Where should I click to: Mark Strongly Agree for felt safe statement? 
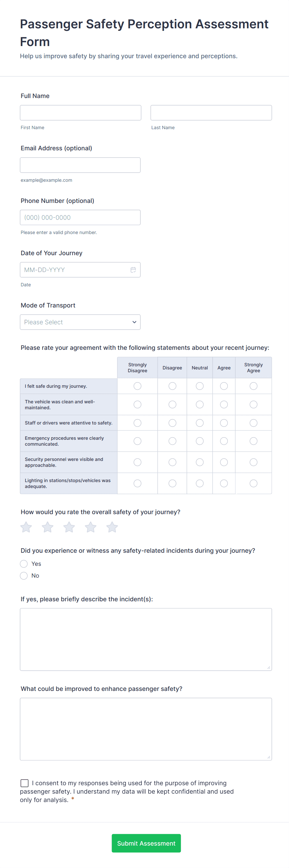pos(253,386)
